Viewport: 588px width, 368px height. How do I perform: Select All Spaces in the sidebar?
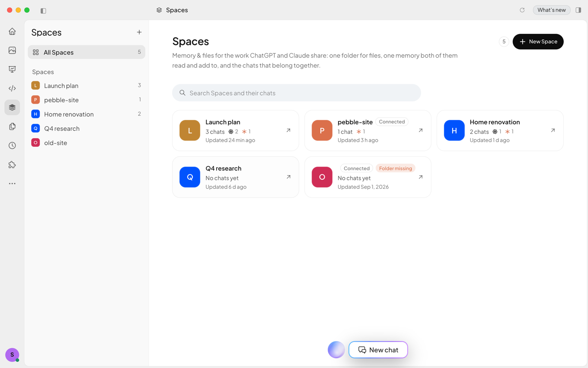click(x=86, y=52)
